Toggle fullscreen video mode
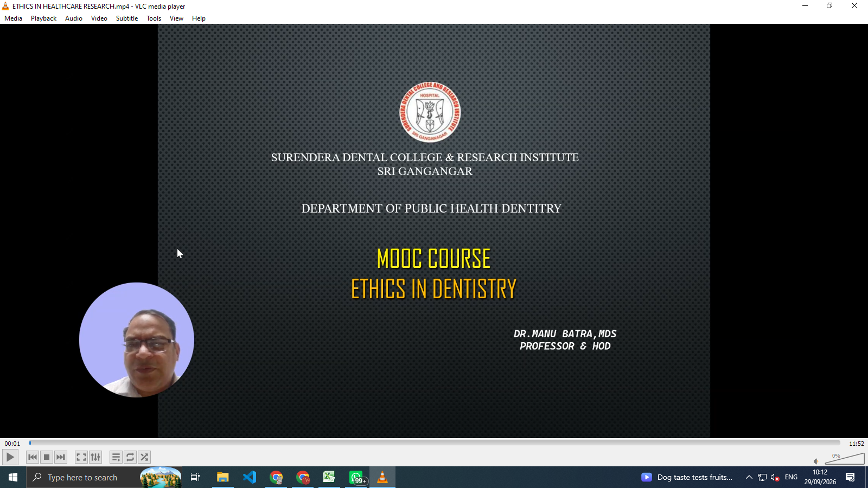This screenshot has height=488, width=868. point(81,457)
